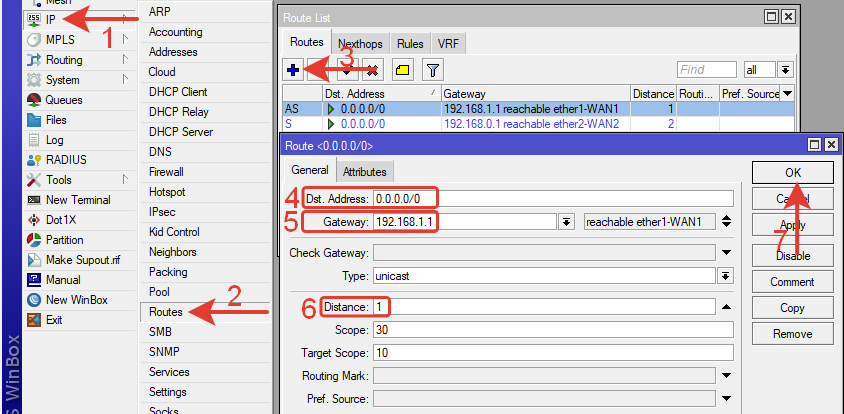
Task: Click the Manual help icon
Action: pyautogui.click(x=33, y=280)
